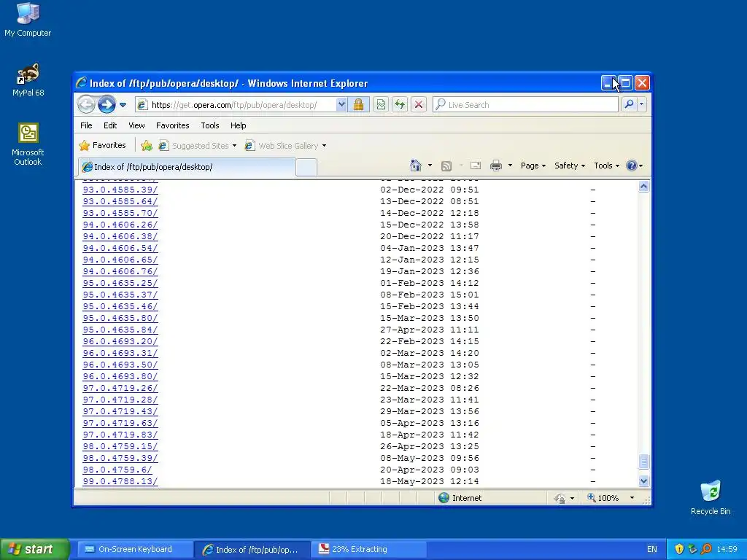Open the Page command bar menu
747x560 pixels.
[533, 166]
